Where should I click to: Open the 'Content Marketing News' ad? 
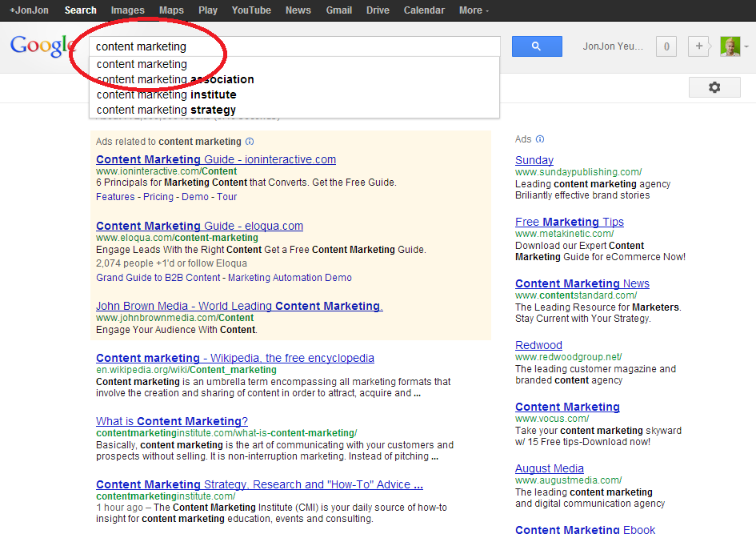582,283
